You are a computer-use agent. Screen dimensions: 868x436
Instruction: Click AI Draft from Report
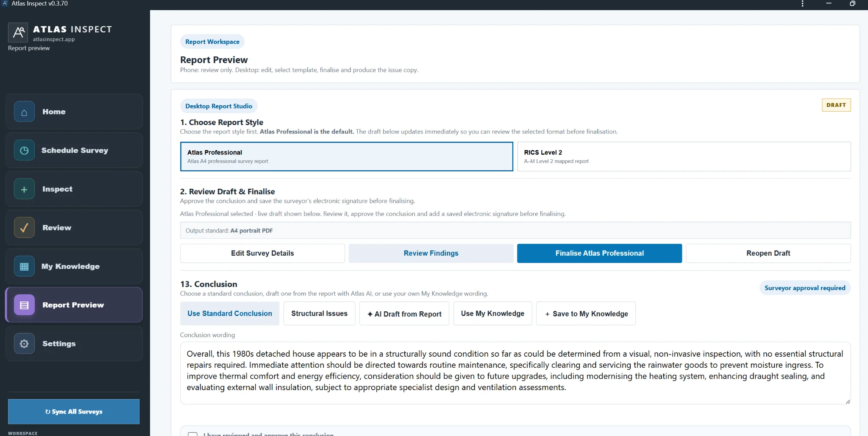404,314
